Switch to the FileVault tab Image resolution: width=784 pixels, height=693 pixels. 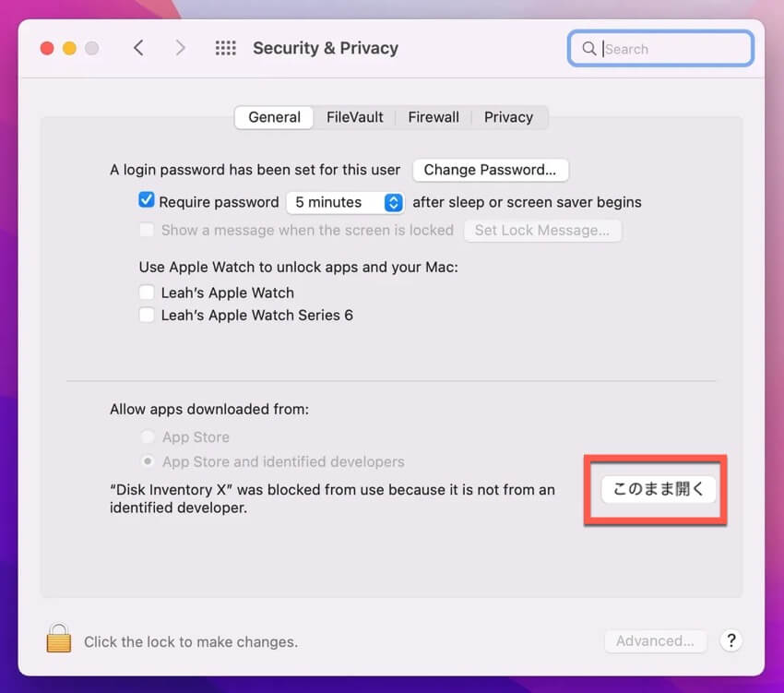[354, 117]
